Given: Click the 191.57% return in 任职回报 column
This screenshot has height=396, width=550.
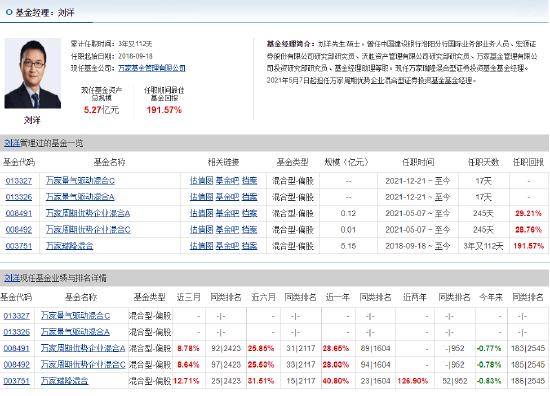Looking at the screenshot, I should click(x=529, y=246).
